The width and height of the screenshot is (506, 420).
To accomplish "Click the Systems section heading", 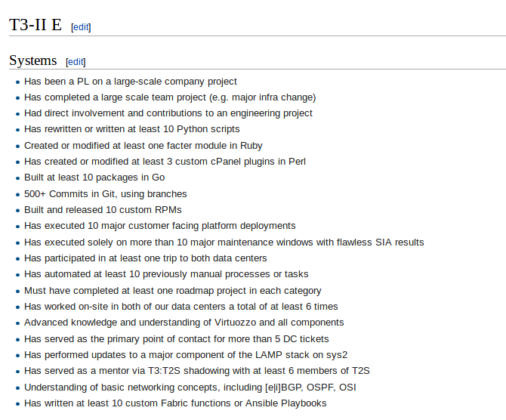I will click(32, 60).
